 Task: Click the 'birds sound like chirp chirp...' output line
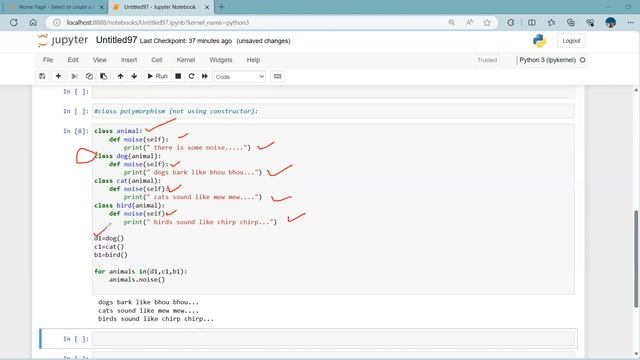156,319
